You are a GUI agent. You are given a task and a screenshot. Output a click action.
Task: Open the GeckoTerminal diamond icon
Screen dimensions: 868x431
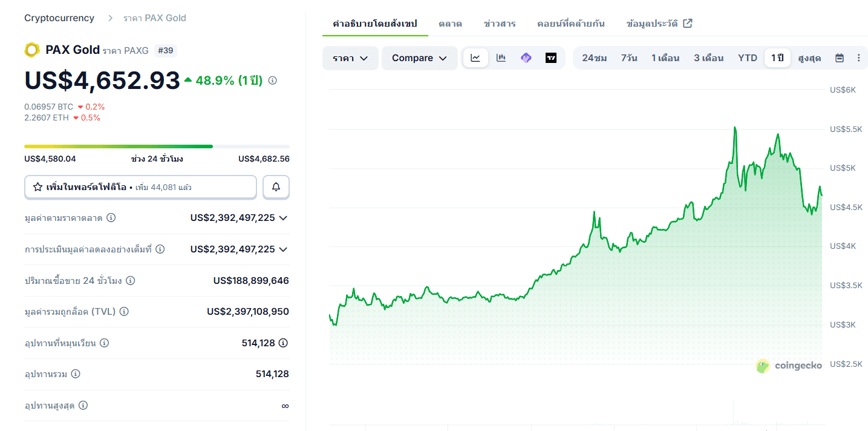point(526,58)
